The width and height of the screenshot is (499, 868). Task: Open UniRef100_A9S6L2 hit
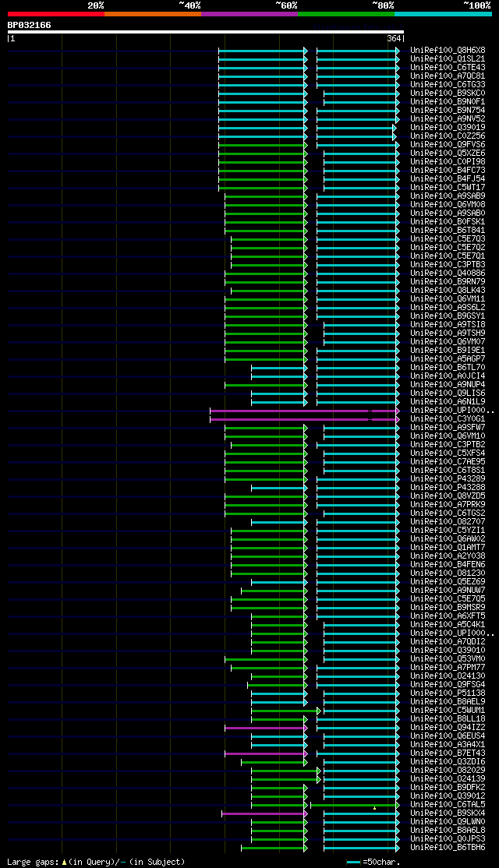pyautogui.click(x=448, y=308)
